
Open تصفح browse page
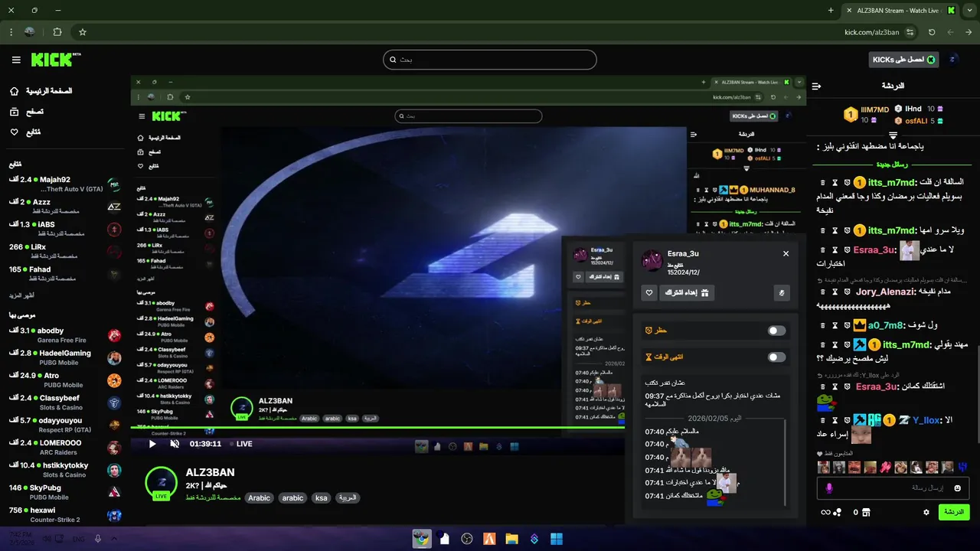click(26, 112)
